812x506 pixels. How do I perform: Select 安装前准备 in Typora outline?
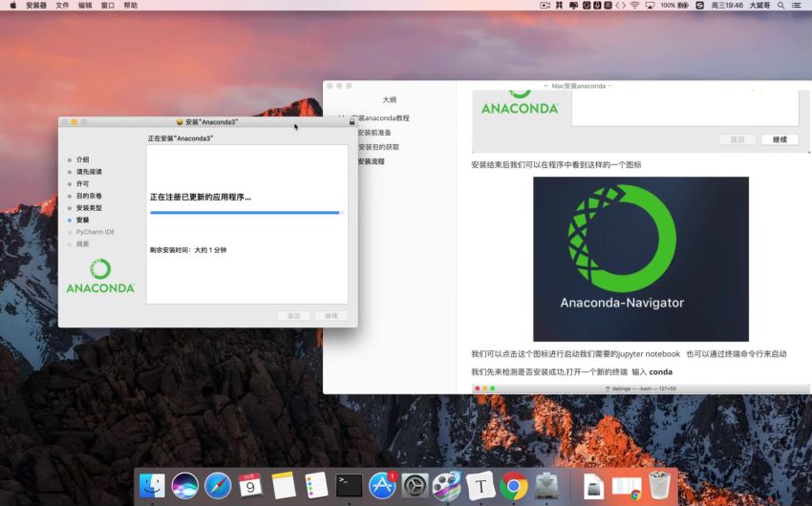pos(374,133)
